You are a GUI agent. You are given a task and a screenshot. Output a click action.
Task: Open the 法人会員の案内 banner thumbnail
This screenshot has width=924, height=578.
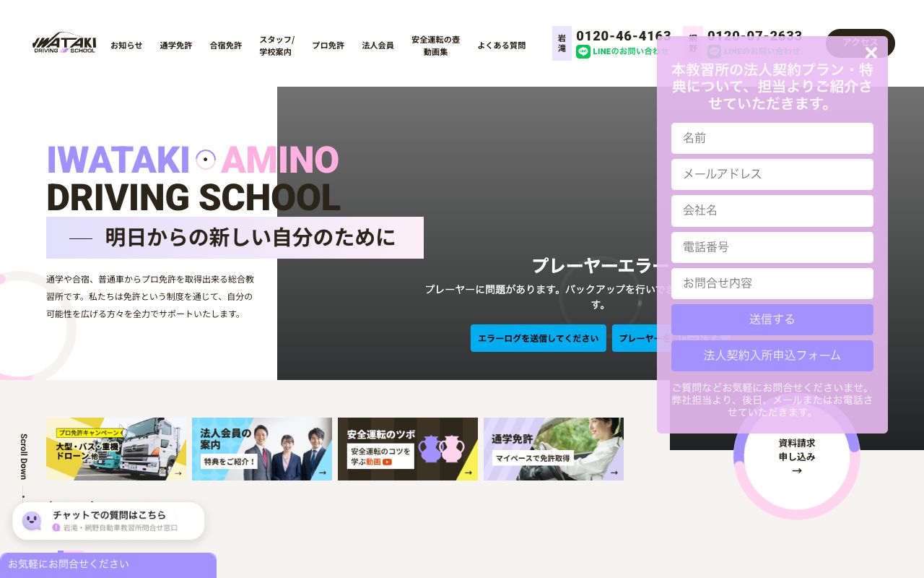(x=262, y=449)
